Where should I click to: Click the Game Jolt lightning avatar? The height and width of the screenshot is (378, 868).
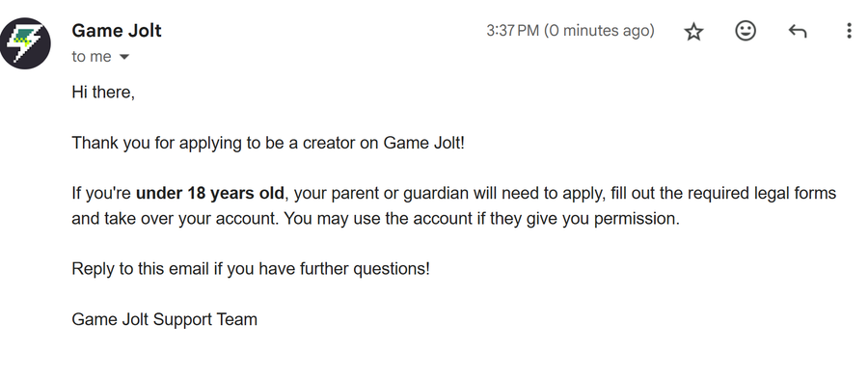coord(25,43)
